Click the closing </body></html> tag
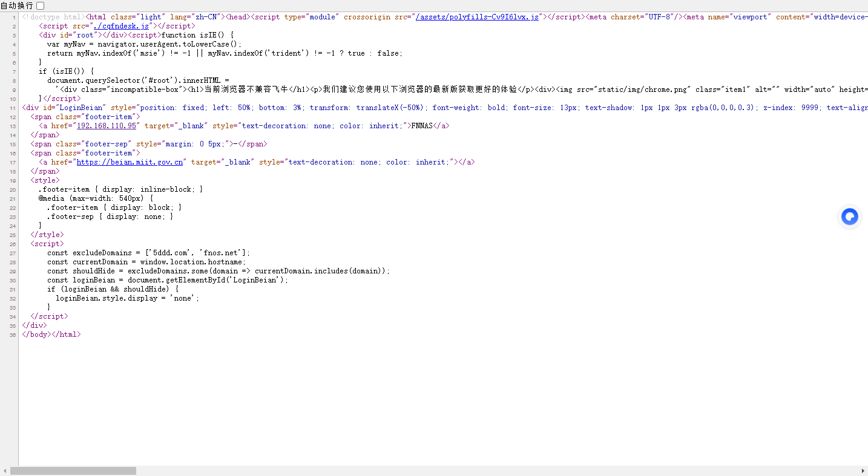This screenshot has width=868, height=476. (51, 334)
